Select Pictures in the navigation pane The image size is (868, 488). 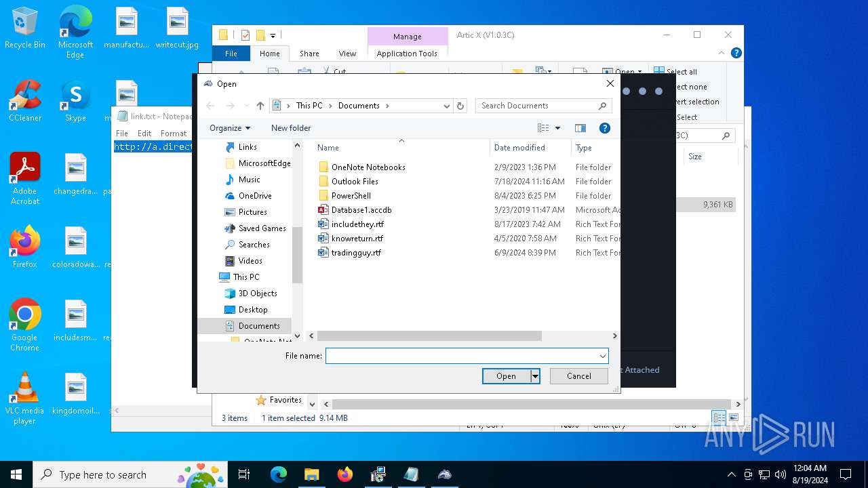pyautogui.click(x=252, y=212)
